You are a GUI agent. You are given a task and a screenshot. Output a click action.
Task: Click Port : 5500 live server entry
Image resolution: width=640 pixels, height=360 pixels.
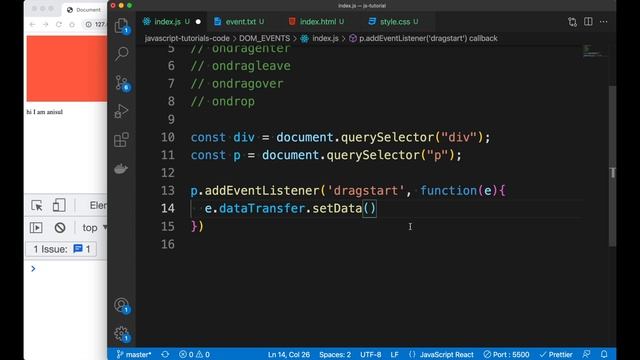[x=506, y=354]
